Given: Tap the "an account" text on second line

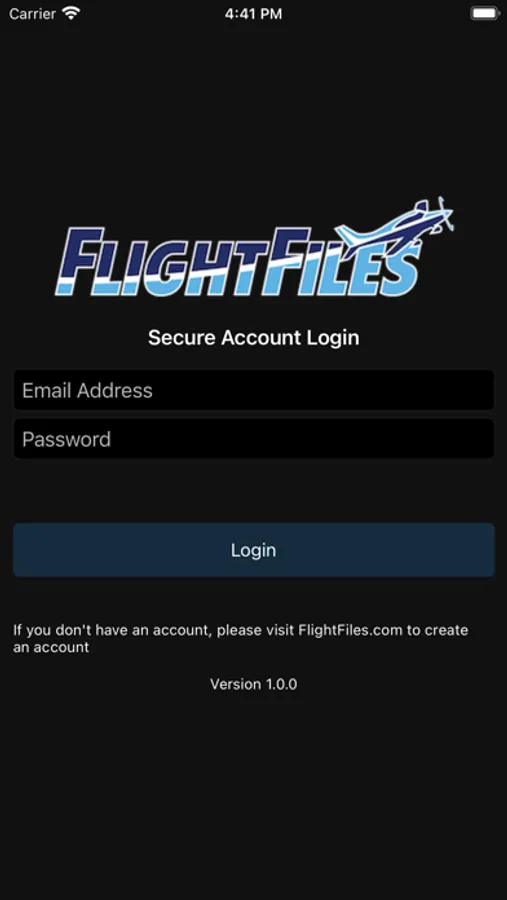Looking at the screenshot, I should (51, 647).
